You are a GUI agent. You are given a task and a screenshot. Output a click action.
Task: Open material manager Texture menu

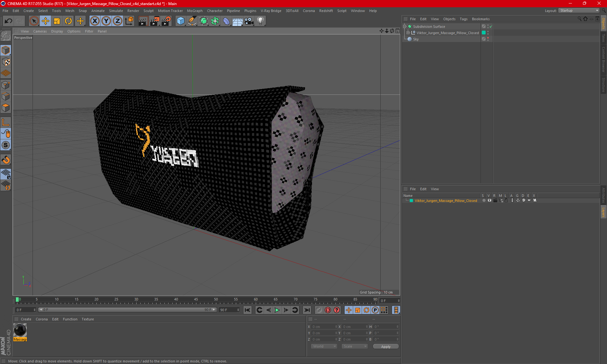[88, 319]
